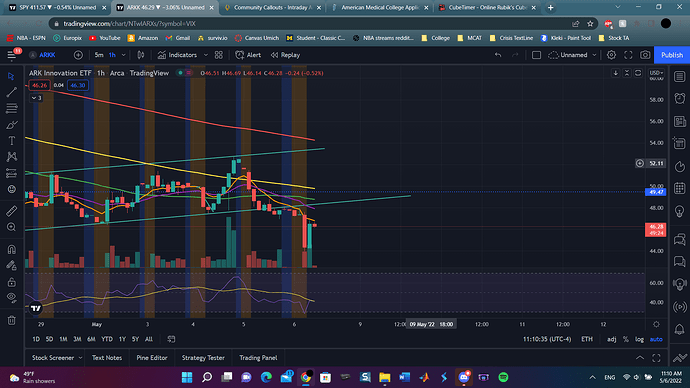Activate the Magnet mode tool
Screen dimensions: 690x388
pos(12,250)
